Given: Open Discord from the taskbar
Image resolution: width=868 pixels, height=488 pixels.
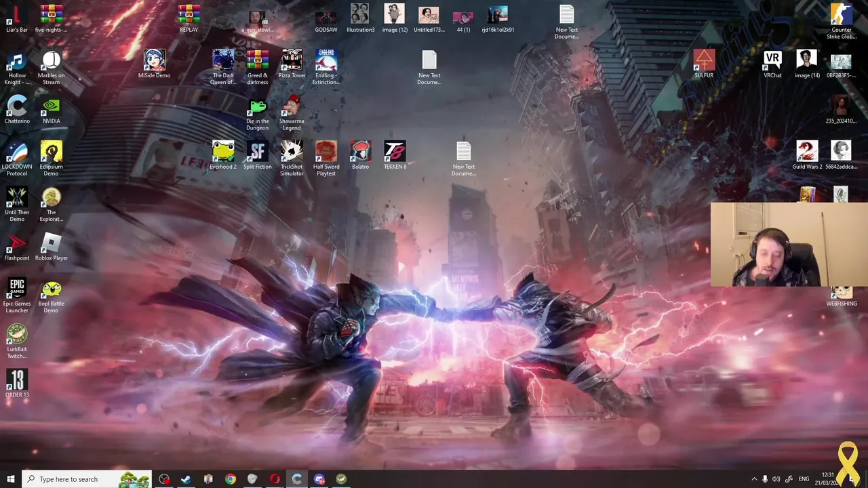Looking at the screenshot, I should (319, 479).
